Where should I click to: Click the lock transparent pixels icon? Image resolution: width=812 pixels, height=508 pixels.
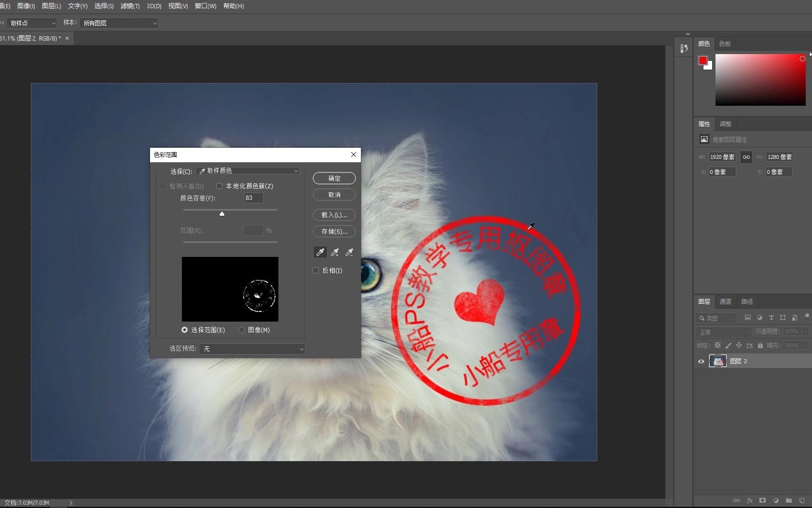coord(717,345)
